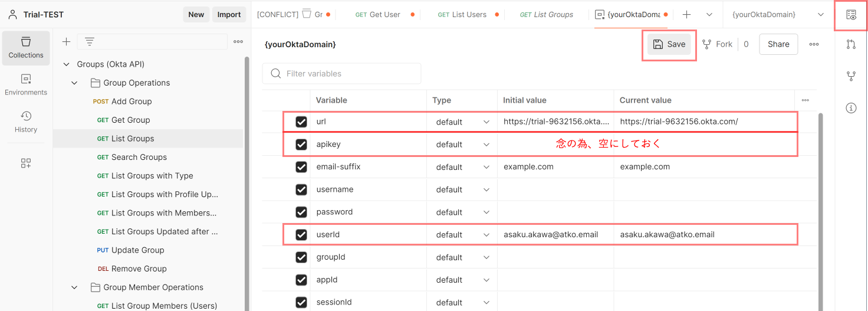This screenshot has width=868, height=311.
Task: Click the Import button
Action: coord(229,15)
